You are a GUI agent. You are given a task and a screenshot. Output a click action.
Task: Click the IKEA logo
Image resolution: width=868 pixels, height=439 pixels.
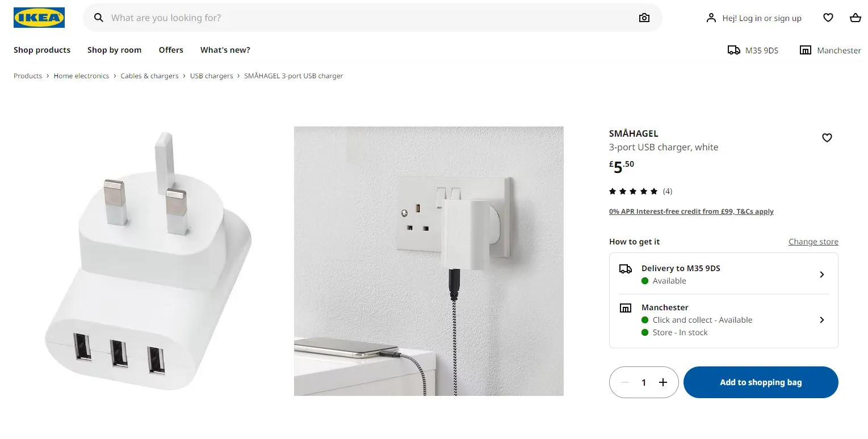tap(39, 18)
